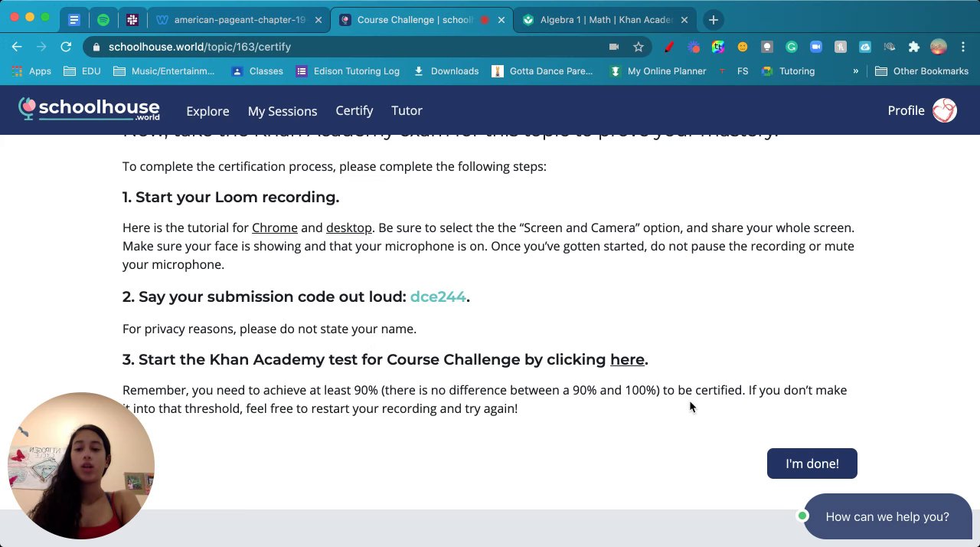Open the pinned Spotify tab
The width and height of the screenshot is (980, 547).
[x=103, y=20]
